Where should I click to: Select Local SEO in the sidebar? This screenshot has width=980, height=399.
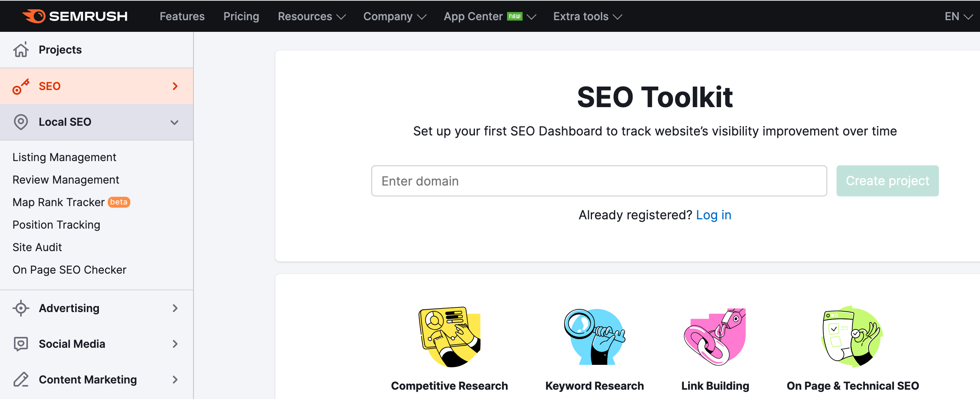tap(97, 122)
